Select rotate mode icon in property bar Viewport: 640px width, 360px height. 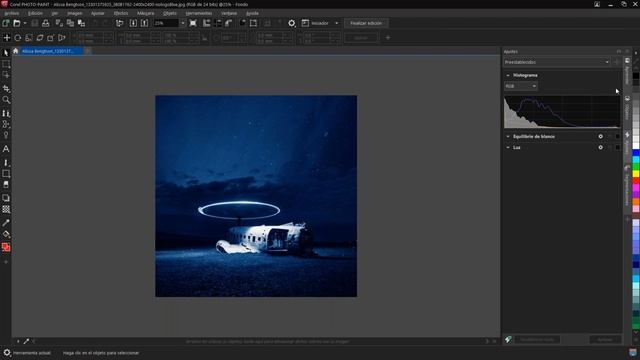tap(18, 38)
